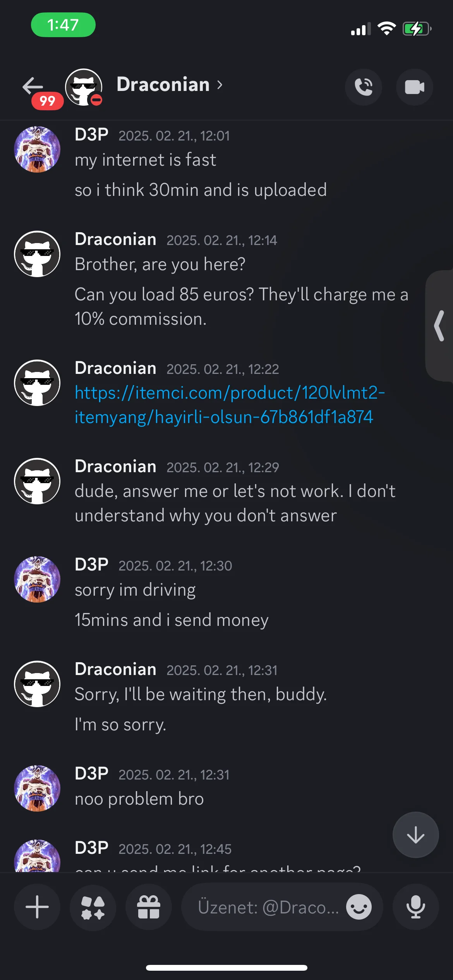Image resolution: width=453 pixels, height=980 pixels.
Task: Open the emoji picker smiley icon
Action: (x=359, y=906)
